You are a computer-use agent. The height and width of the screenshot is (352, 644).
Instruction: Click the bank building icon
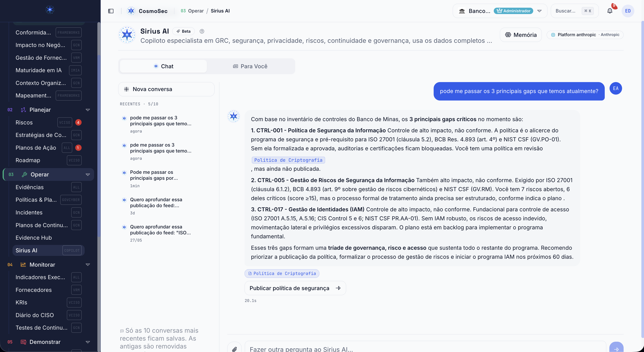462,11
